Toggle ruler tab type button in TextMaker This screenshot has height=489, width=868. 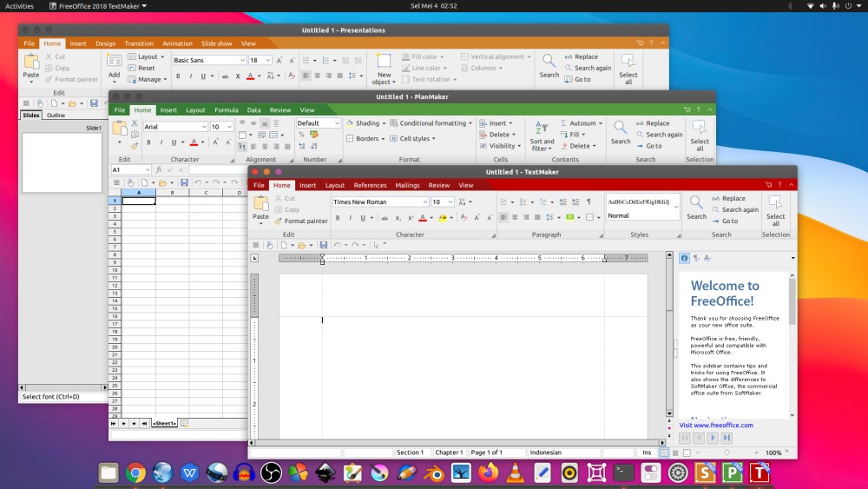point(254,257)
